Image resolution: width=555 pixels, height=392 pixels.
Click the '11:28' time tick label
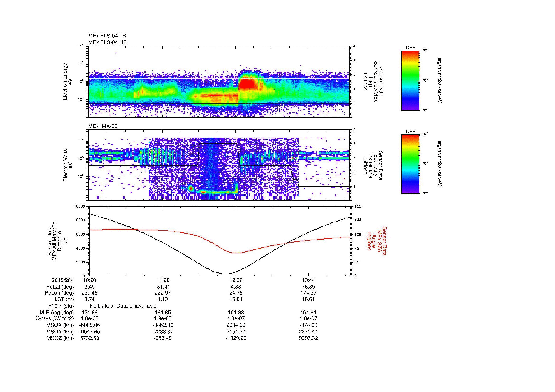pyautogui.click(x=163, y=280)
